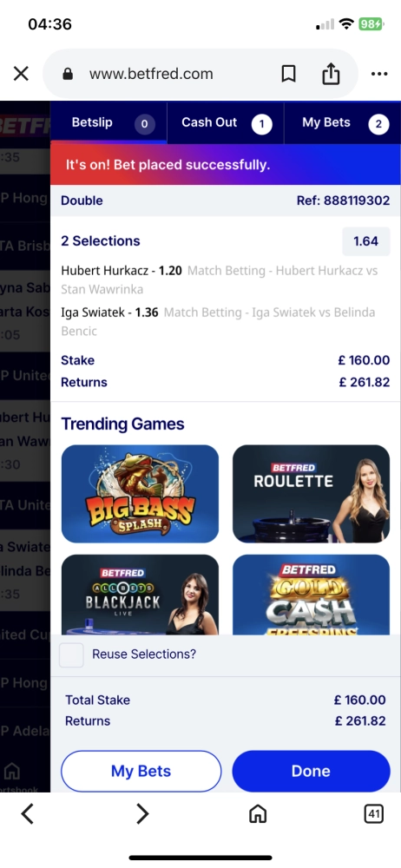This screenshot has height=868, width=401.
Task: Tap the bookmark icon in address bar
Action: pos(288,74)
